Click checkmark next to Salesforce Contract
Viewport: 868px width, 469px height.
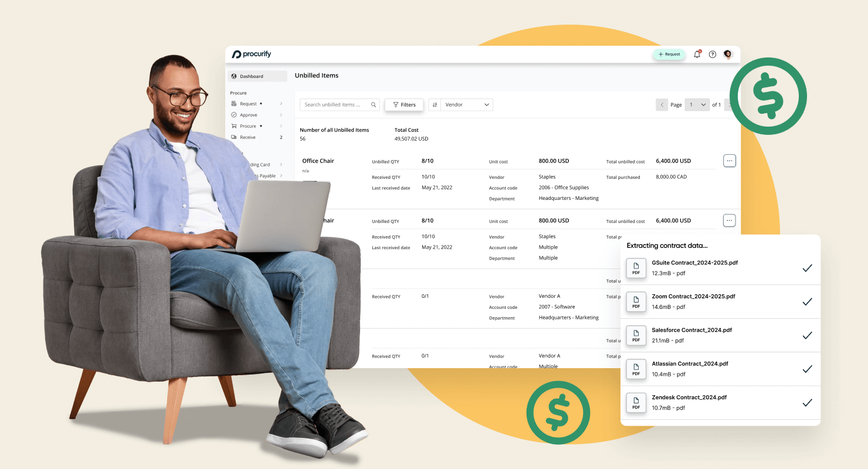coord(807,335)
